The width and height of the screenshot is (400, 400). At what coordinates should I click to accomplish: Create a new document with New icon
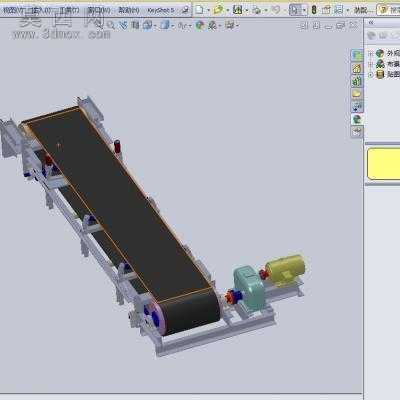[199, 10]
